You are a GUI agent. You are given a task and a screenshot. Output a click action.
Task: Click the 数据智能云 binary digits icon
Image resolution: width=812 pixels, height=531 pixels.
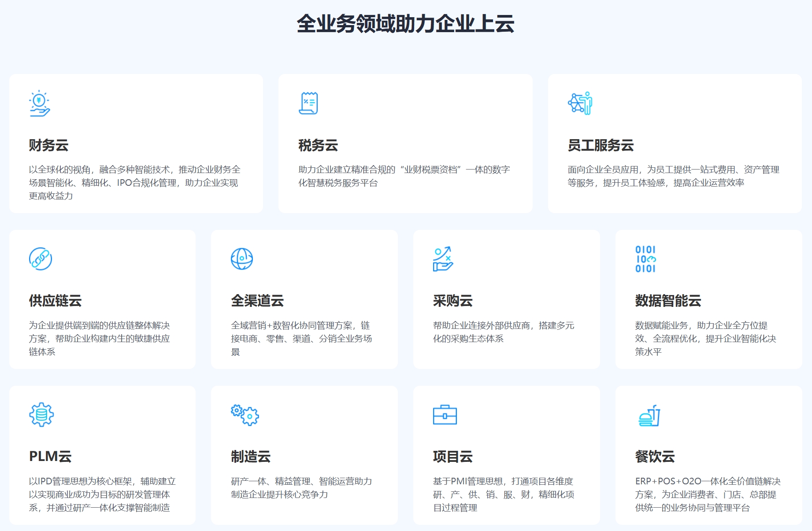click(645, 259)
